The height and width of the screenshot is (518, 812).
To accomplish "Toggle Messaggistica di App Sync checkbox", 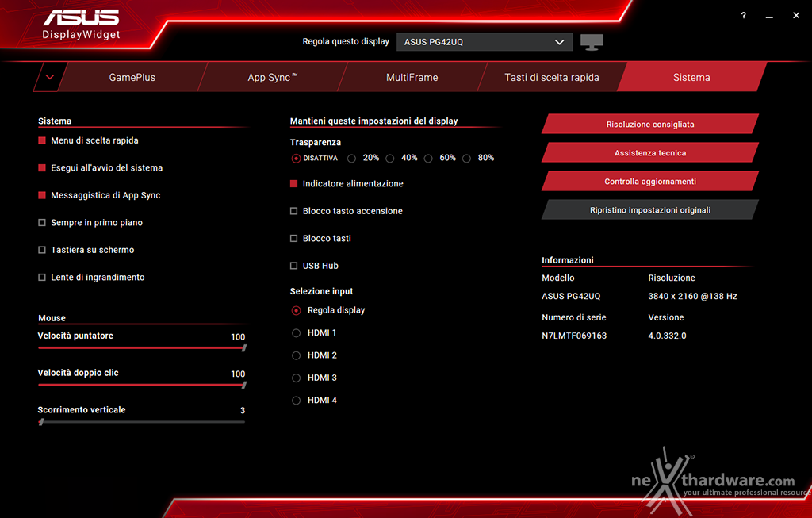I will pyautogui.click(x=42, y=195).
